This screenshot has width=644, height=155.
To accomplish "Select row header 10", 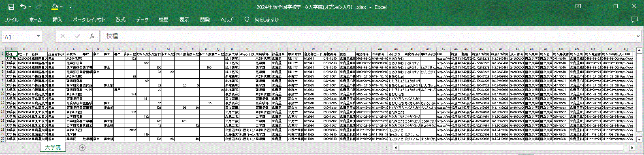I will (x=3, y=94).
